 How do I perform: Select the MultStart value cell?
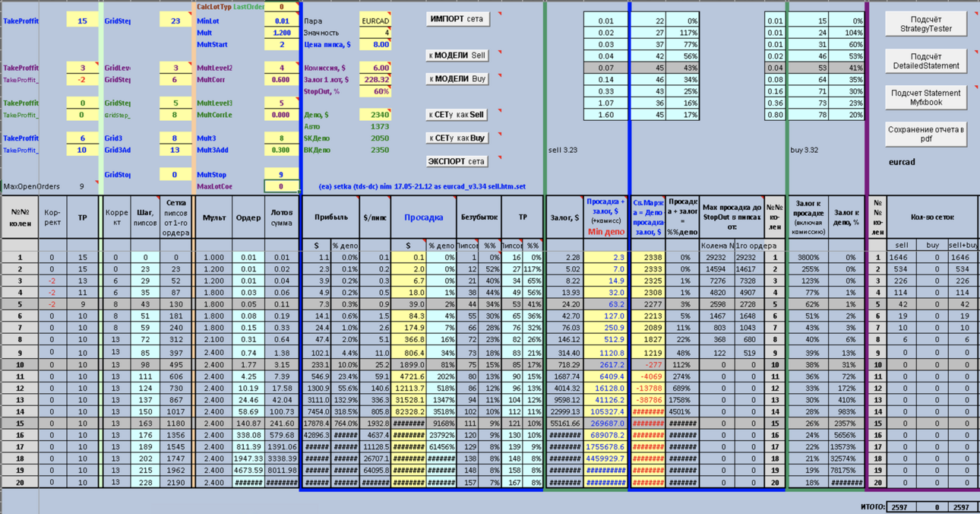coord(282,45)
